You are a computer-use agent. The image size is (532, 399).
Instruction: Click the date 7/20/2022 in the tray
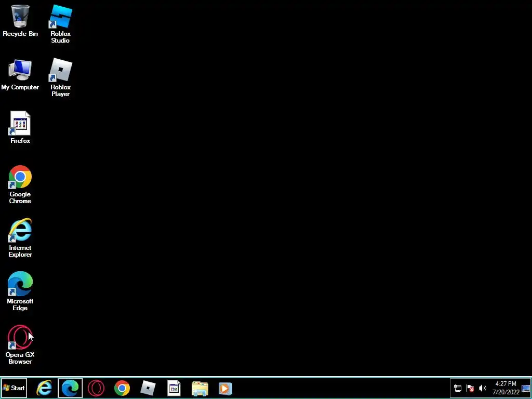pyautogui.click(x=506, y=392)
